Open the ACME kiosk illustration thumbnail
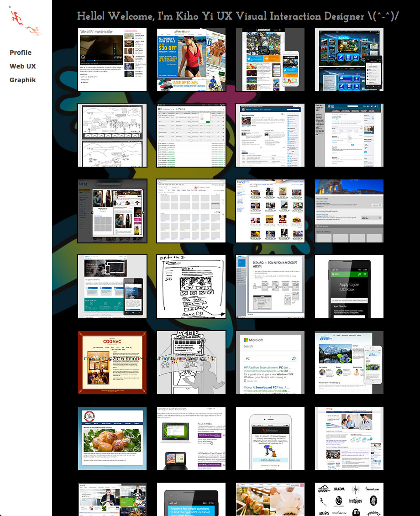The image size is (420, 516). (191, 363)
